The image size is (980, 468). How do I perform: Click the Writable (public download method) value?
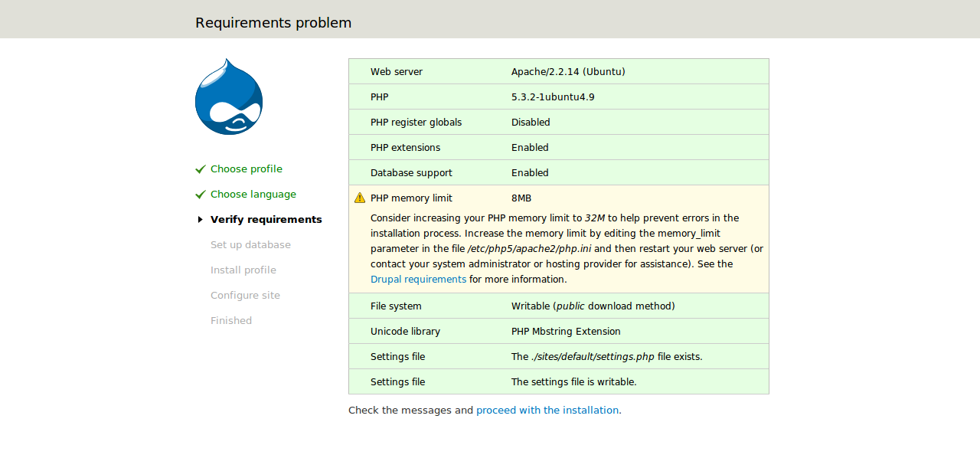tap(593, 306)
